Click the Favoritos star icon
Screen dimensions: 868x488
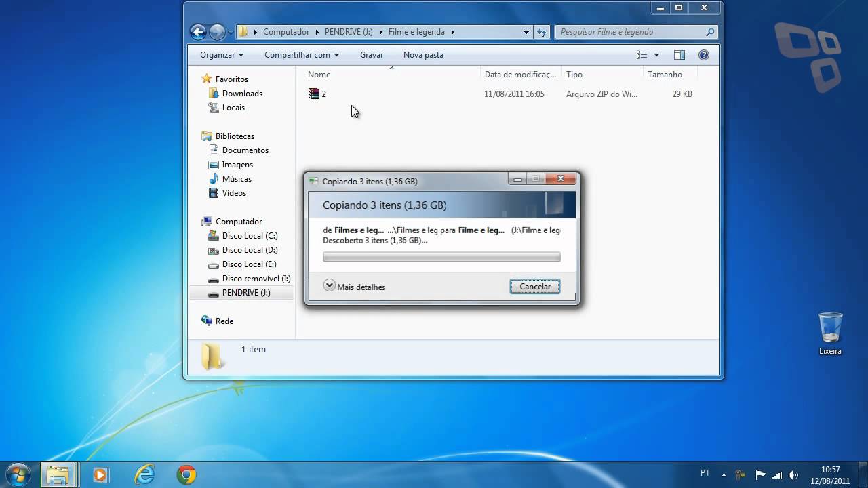(207, 79)
